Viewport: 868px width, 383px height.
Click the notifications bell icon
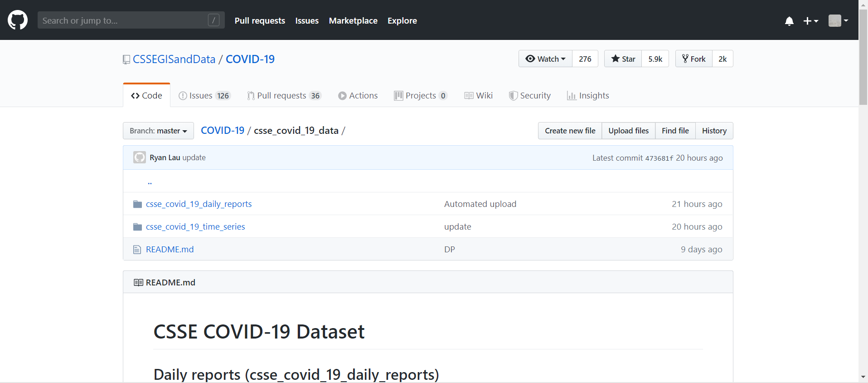click(789, 21)
